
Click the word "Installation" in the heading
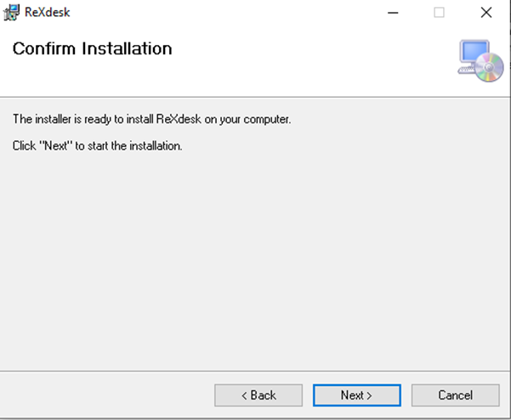click(127, 48)
